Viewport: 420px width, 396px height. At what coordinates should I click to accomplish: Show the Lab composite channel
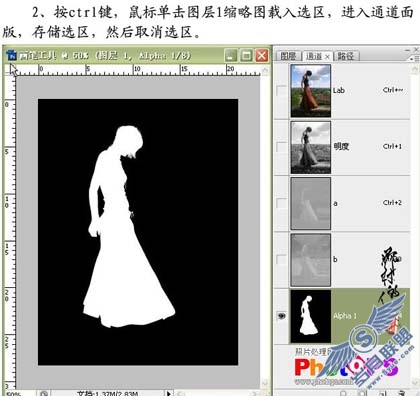tap(282, 91)
